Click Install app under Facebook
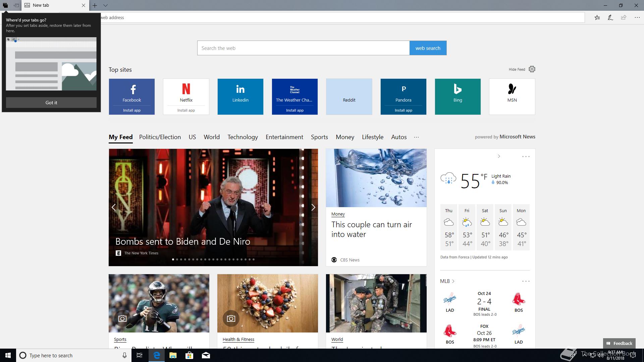This screenshot has width=644, height=362. (x=132, y=110)
